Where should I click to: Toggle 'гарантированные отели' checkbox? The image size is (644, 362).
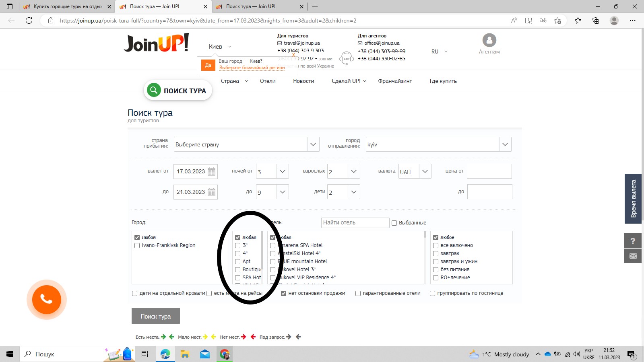coord(358,294)
